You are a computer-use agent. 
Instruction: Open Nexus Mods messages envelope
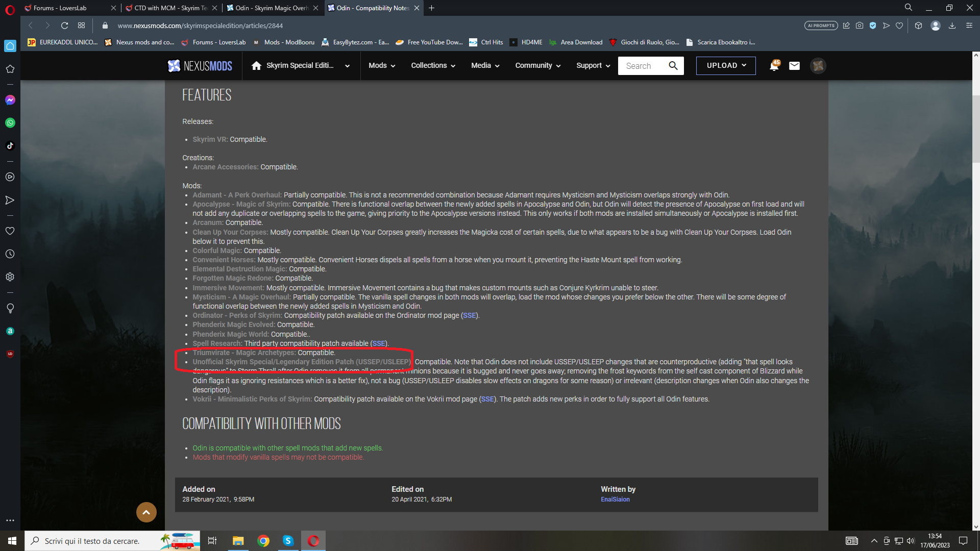pyautogui.click(x=794, y=66)
